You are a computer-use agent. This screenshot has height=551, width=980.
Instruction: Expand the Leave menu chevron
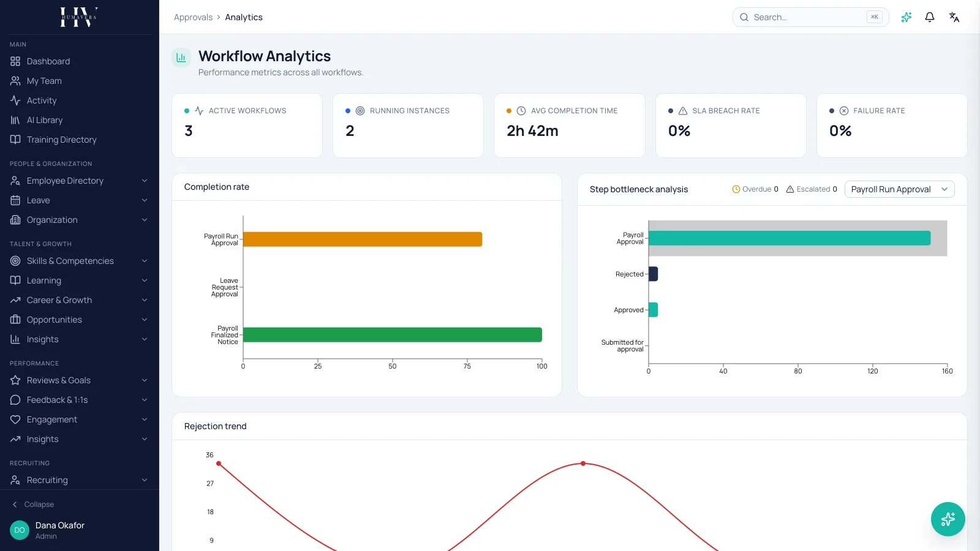click(145, 200)
